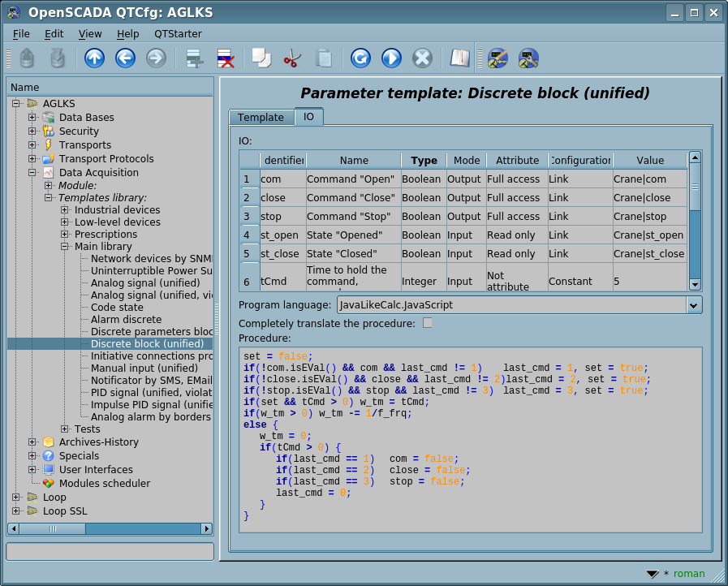The height and width of the screenshot is (586, 728).
Task: Click the tree scroll right arrow
Action: [207, 528]
